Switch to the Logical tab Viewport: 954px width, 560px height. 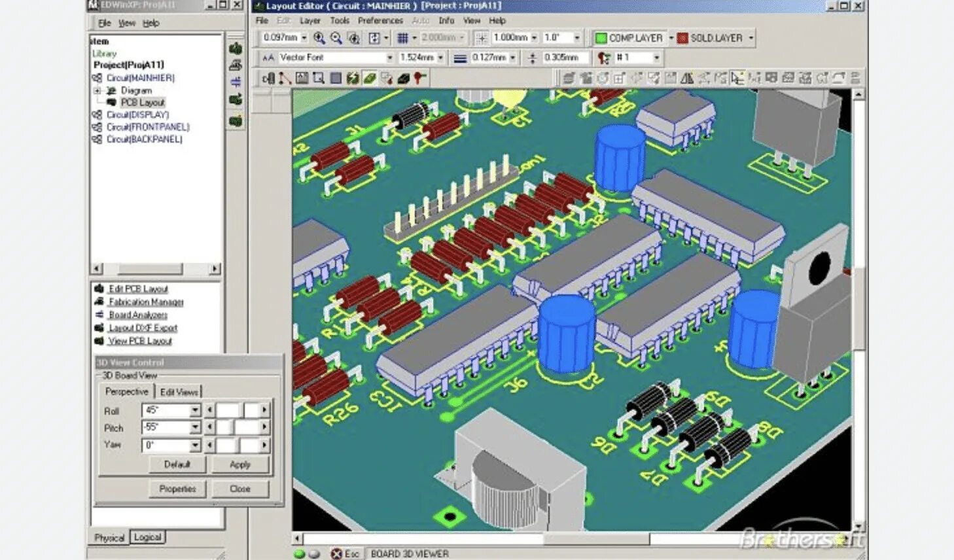(x=147, y=537)
